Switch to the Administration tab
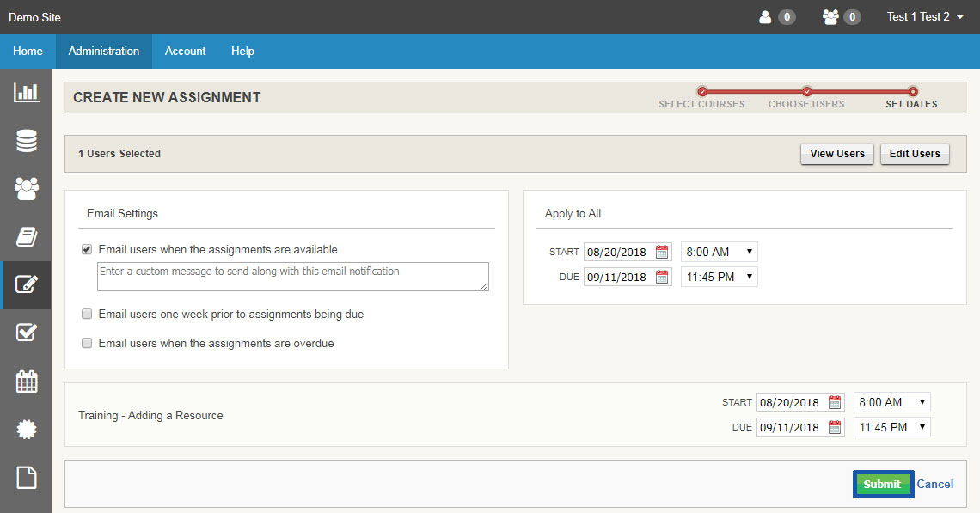Screen dimensions: 980x513 (x=102, y=51)
